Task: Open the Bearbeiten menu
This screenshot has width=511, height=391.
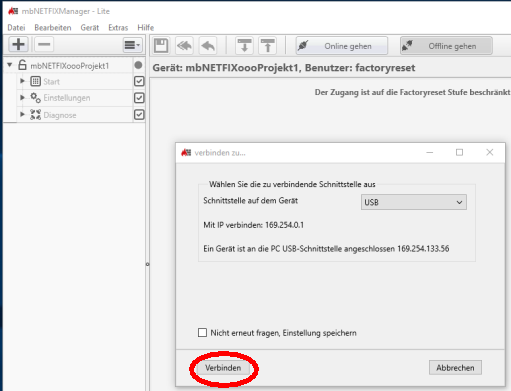Action: (x=53, y=28)
